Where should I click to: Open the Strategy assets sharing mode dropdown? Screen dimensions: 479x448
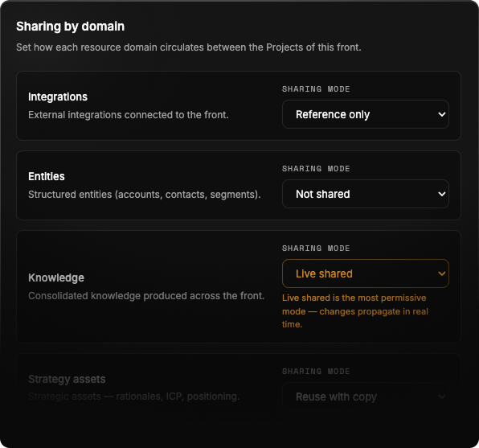366,397
